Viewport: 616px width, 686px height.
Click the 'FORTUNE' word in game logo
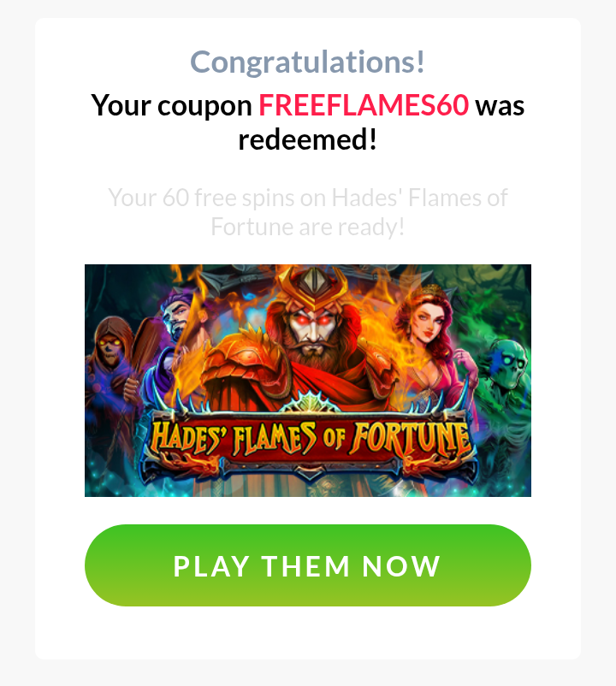[412, 437]
